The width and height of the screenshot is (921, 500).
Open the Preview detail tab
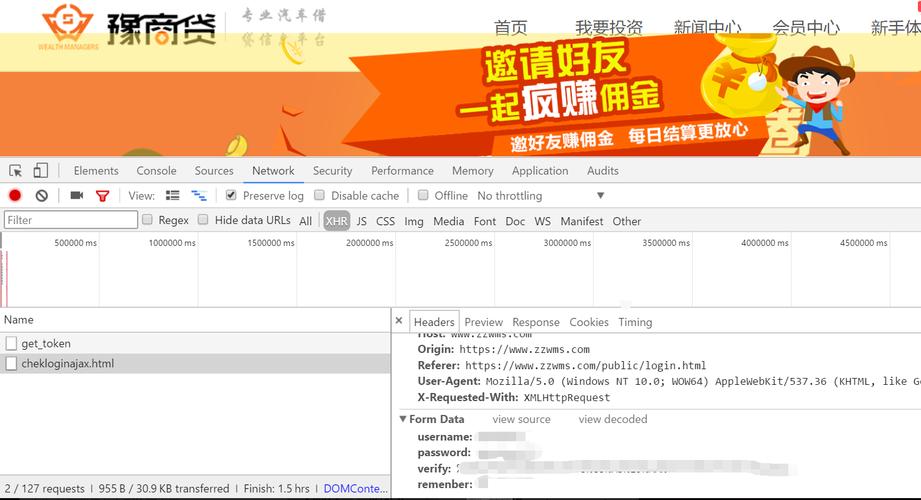pyautogui.click(x=483, y=322)
